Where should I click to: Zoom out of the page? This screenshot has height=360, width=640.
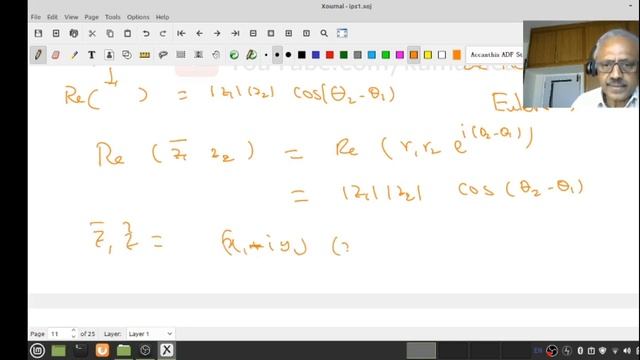253,33
